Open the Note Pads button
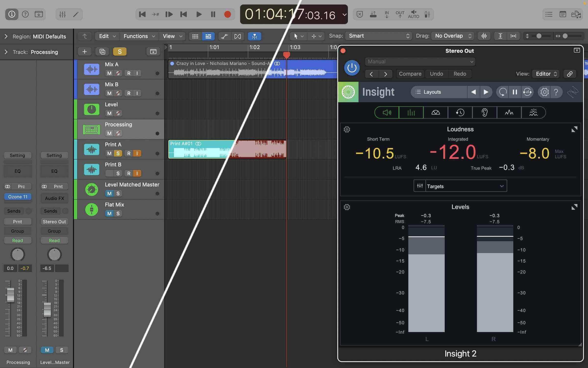 (563, 14)
